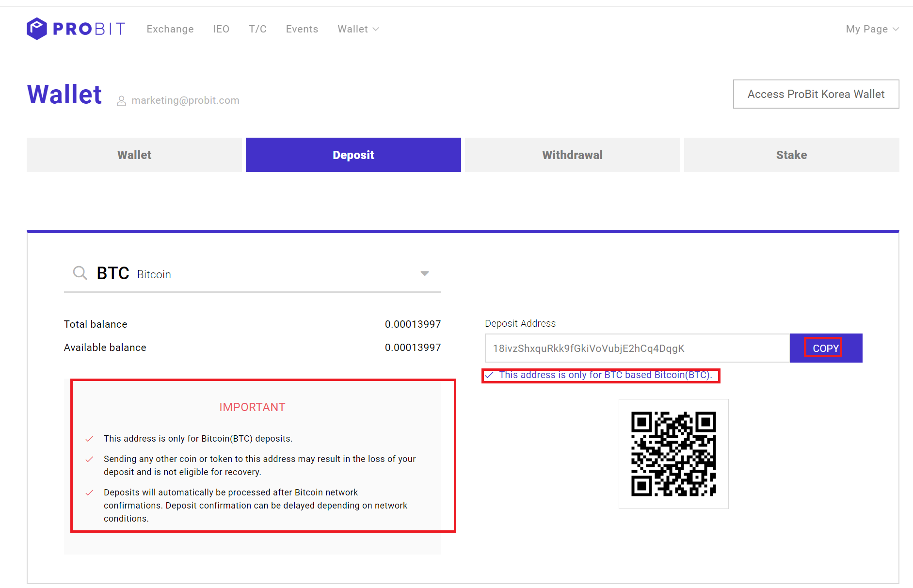Open the Exchange page

point(170,29)
